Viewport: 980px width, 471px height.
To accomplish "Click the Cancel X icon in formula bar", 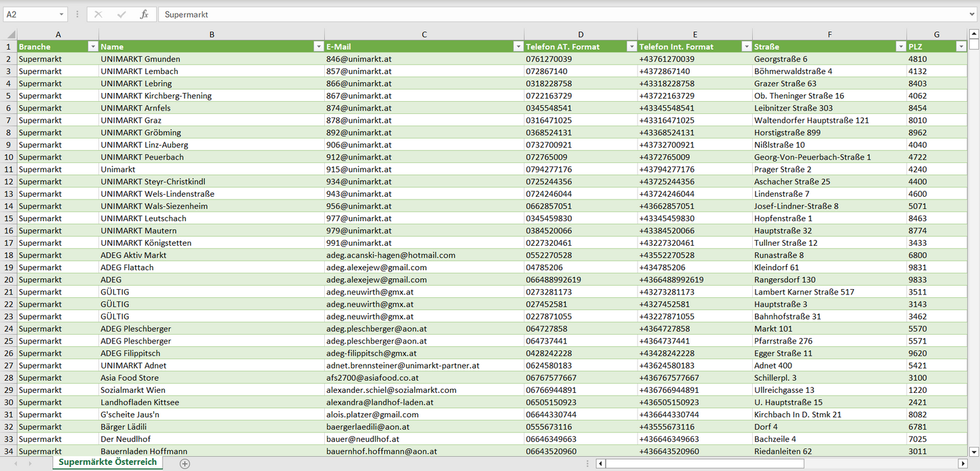I will 98,14.
